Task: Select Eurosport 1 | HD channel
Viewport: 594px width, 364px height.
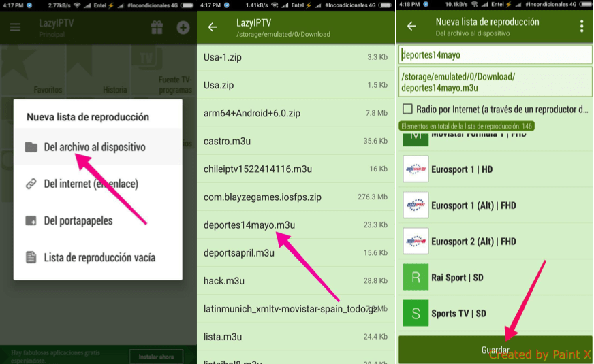Action: click(x=495, y=169)
